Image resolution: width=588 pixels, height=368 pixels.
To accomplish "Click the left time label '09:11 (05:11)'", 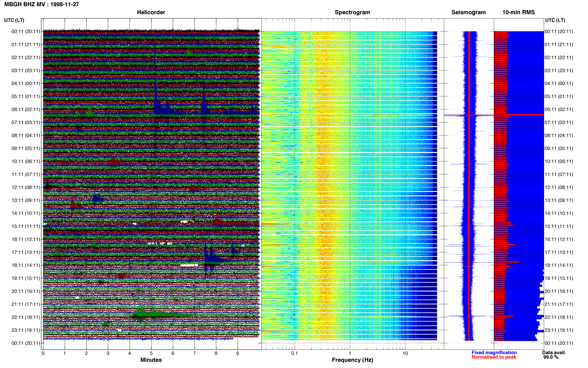I will point(26,148).
